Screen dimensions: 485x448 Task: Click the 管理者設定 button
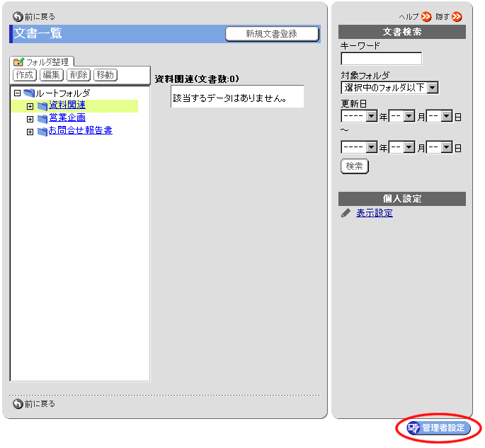tap(439, 428)
